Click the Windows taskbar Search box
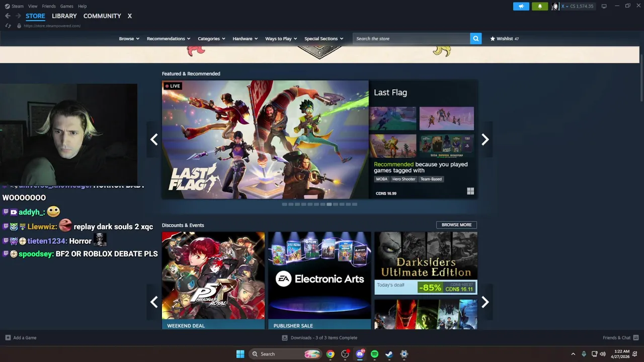The height and width of the screenshot is (362, 644). click(285, 354)
